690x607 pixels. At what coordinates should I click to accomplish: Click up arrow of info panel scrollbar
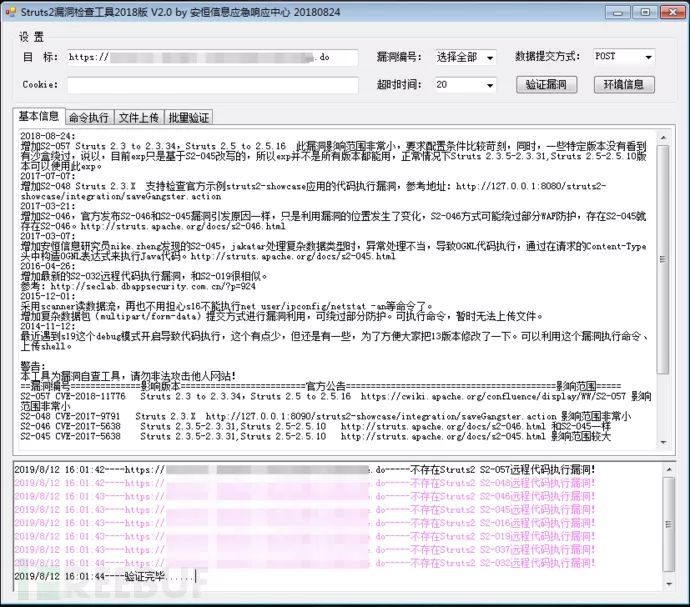click(664, 138)
